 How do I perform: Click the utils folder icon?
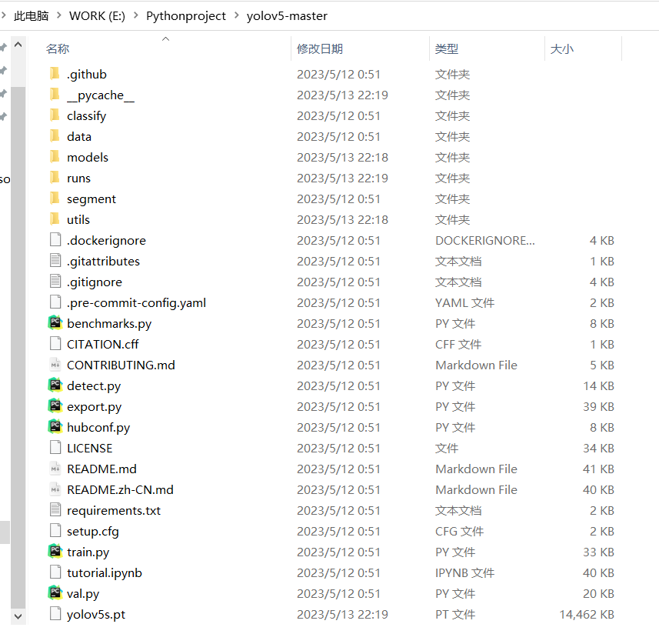pos(55,219)
